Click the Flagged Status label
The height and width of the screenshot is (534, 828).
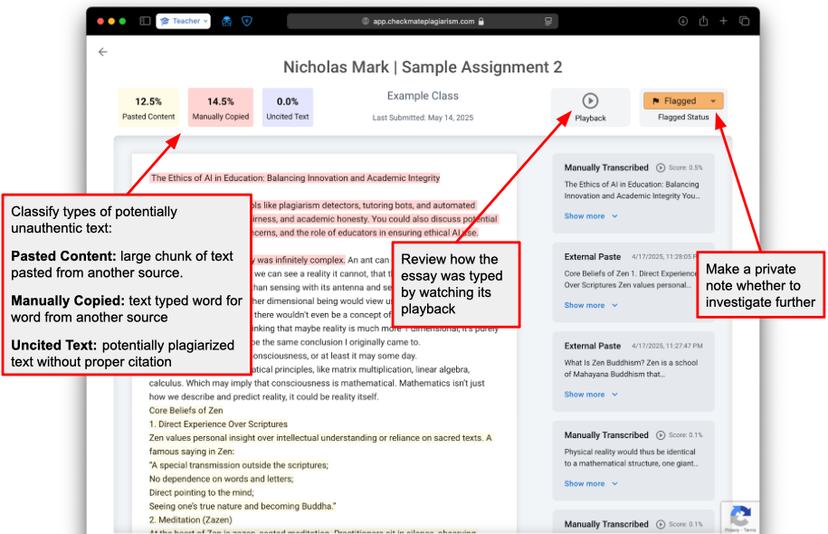click(x=683, y=117)
